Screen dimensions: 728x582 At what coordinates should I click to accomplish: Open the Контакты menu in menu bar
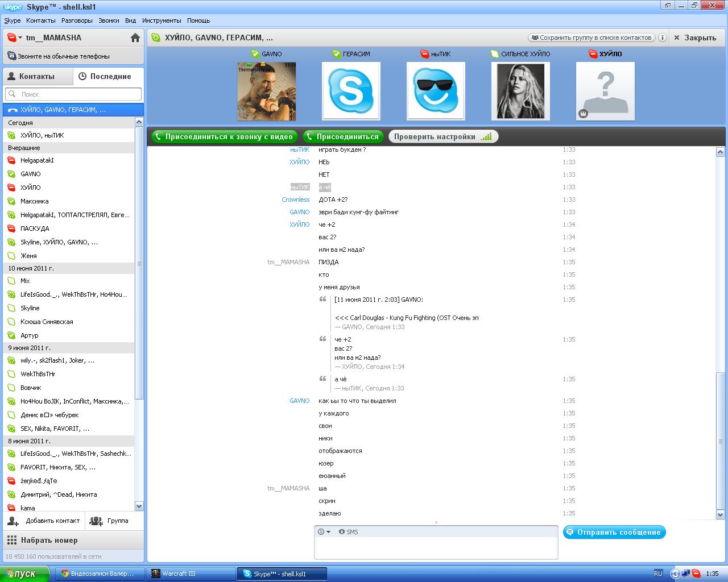41,20
